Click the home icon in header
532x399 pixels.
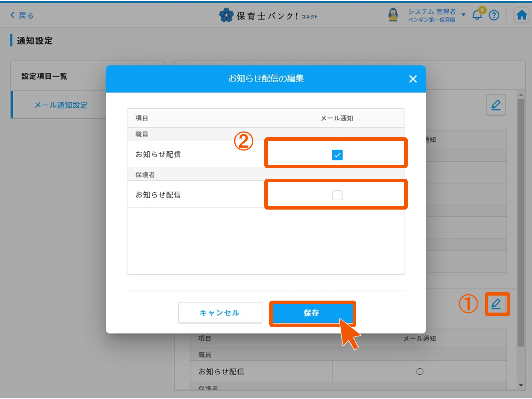pyautogui.click(x=521, y=15)
